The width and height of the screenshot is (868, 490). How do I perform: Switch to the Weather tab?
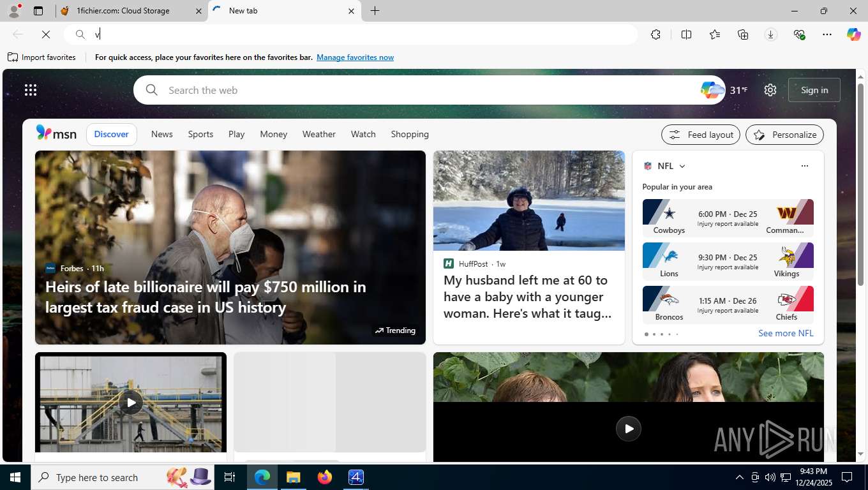coord(319,134)
